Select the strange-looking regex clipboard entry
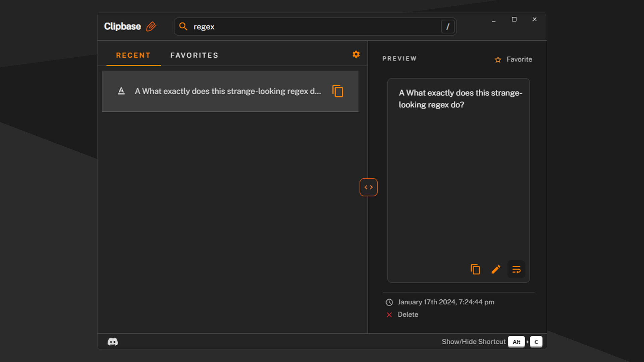Image resolution: width=644 pixels, height=362 pixels. tap(228, 91)
